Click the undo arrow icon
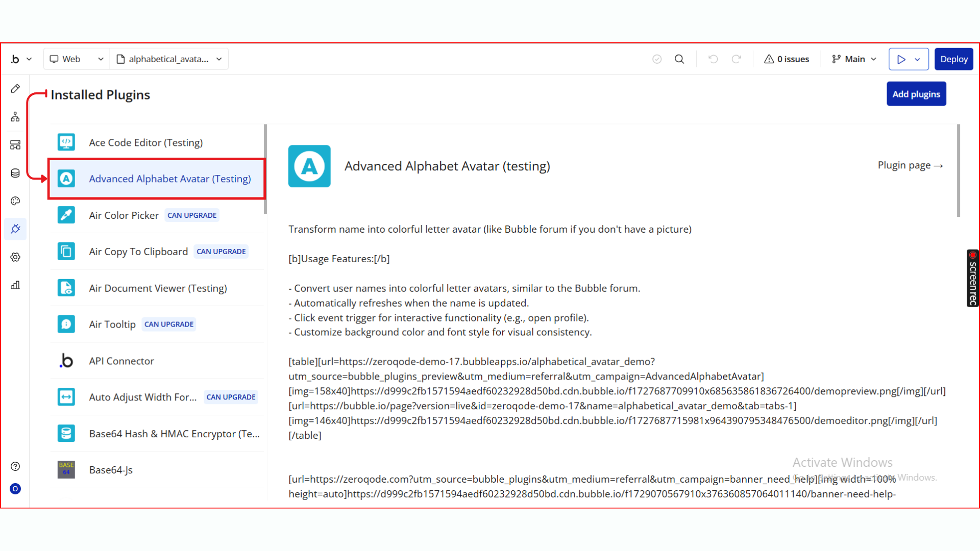This screenshot has width=980, height=551. tap(713, 59)
